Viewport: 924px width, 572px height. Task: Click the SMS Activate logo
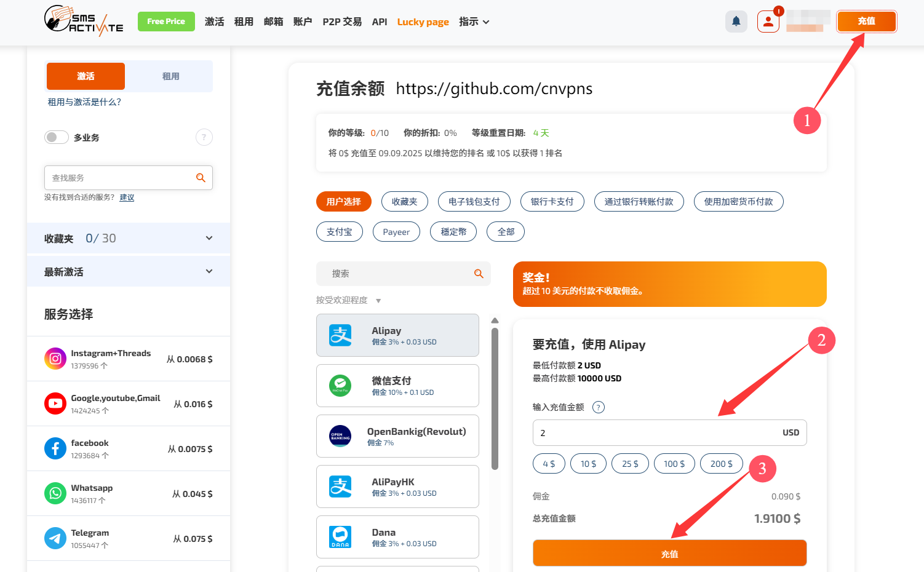[84, 21]
